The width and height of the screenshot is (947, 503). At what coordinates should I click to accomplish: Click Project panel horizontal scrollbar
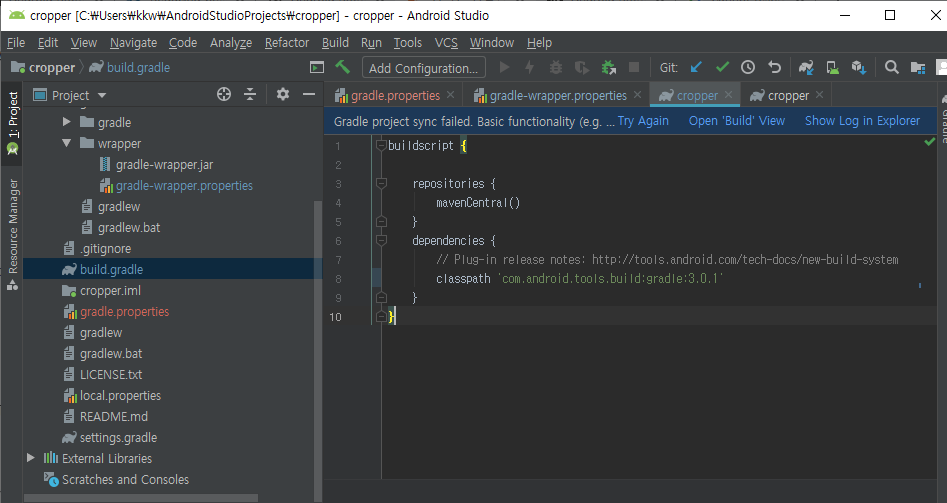click(x=141, y=498)
